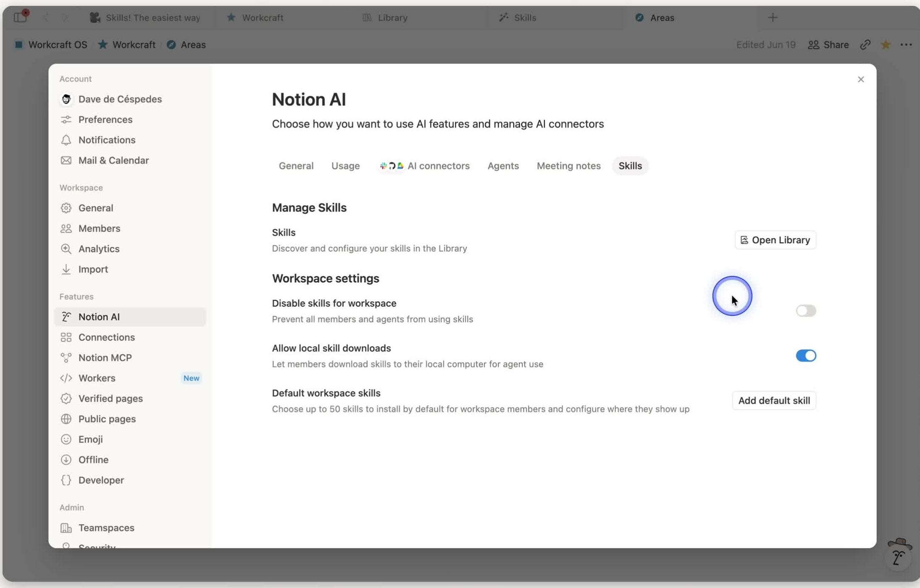920x588 pixels.
Task: Click the Emoji smiley icon
Action: point(66,439)
